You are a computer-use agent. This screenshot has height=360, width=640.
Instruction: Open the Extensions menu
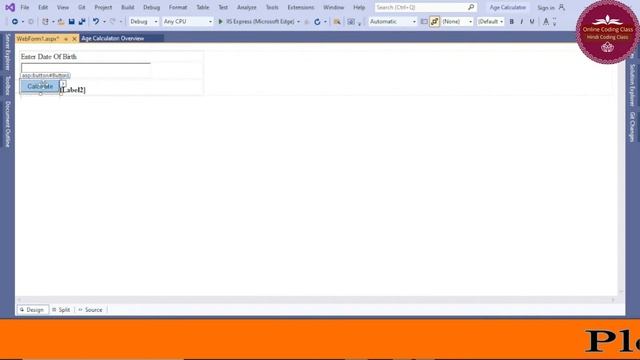point(301,7)
